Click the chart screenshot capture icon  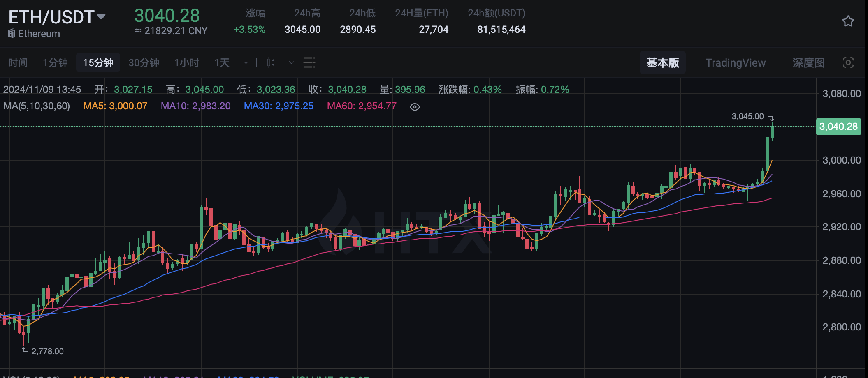tap(849, 62)
